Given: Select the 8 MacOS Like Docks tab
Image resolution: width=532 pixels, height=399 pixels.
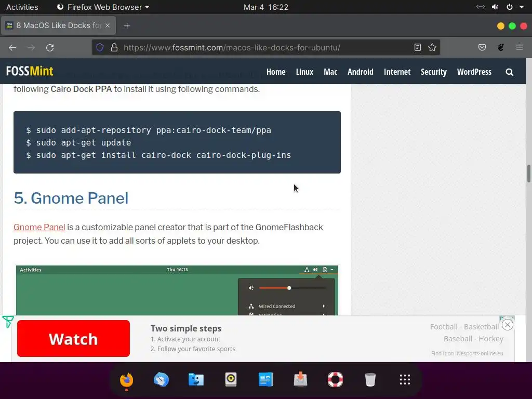Looking at the screenshot, I should (58, 25).
